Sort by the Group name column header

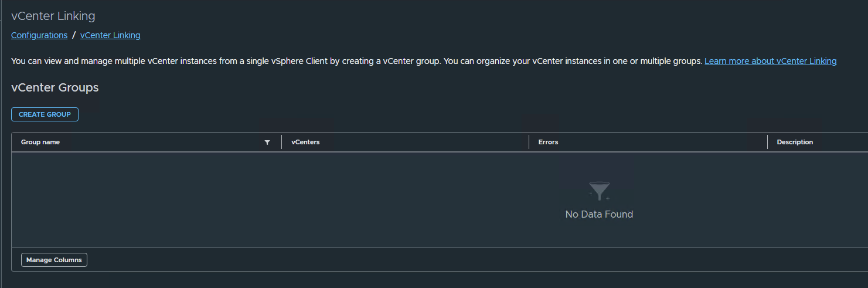40,143
